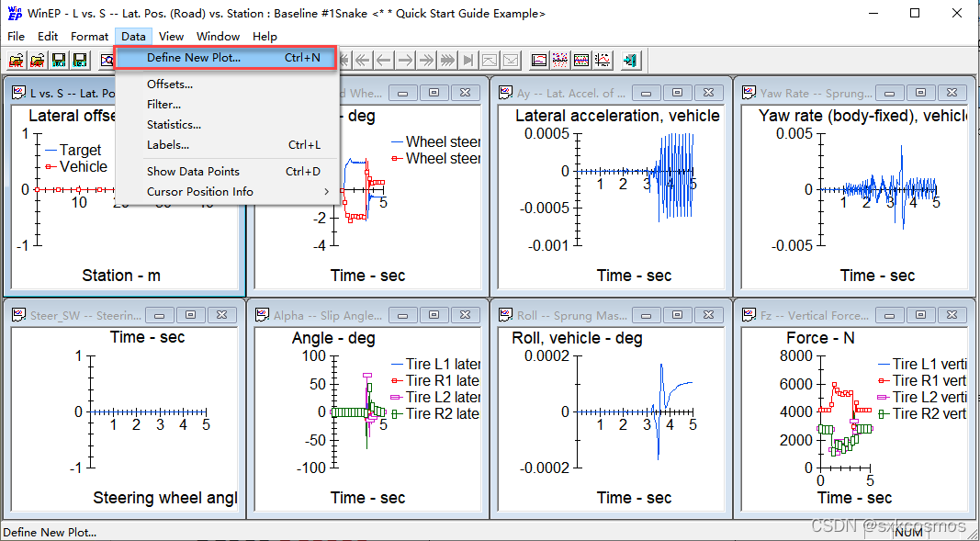Maximize the Steer_SW plot window
The width and height of the screenshot is (980, 541).
click(191, 315)
